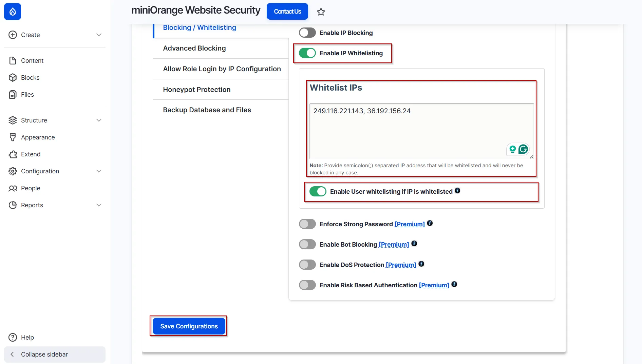Image resolution: width=642 pixels, height=364 pixels.
Task: Click the Reports pie chart icon
Action: [13, 205]
